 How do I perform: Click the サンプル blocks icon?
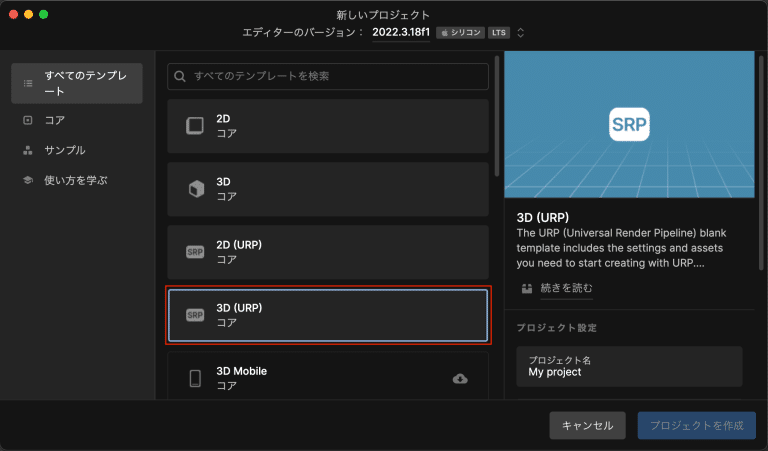[x=28, y=150]
